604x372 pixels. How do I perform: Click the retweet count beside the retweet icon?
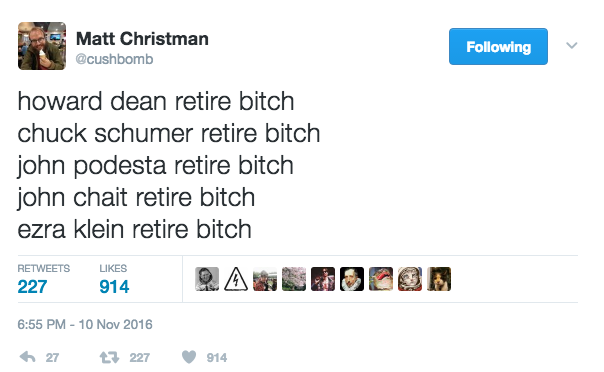point(139,358)
